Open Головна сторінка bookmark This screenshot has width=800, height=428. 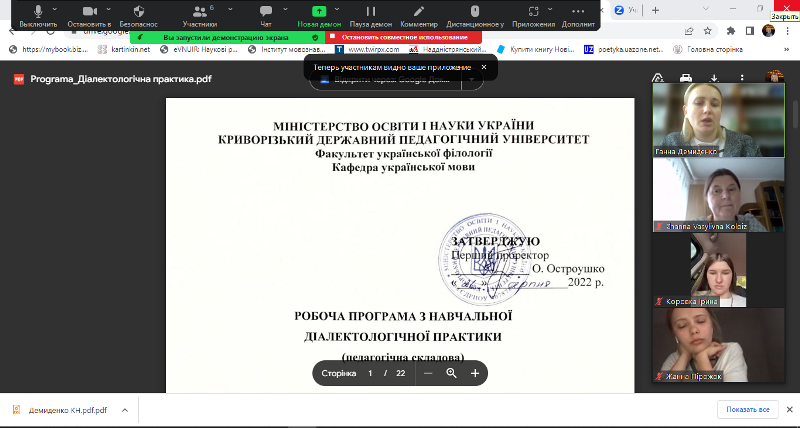707,49
